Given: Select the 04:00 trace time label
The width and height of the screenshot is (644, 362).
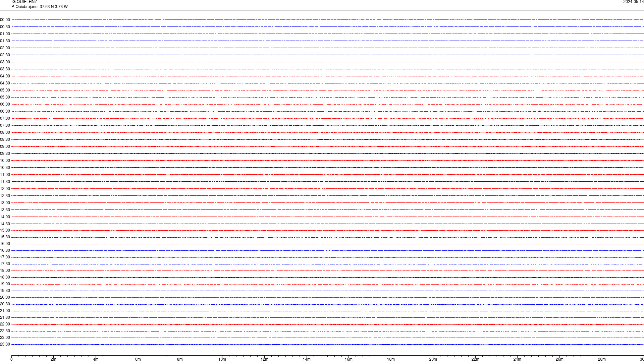Looking at the screenshot, I should pyautogui.click(x=5, y=76).
